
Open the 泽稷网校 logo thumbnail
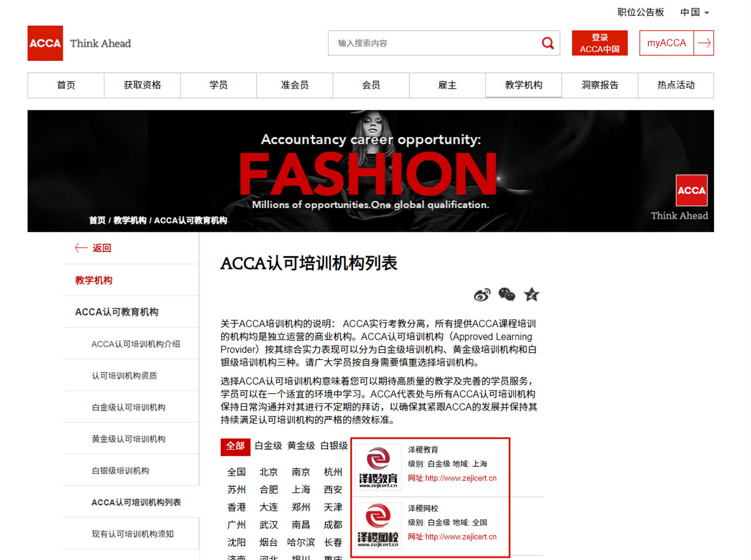(x=378, y=526)
